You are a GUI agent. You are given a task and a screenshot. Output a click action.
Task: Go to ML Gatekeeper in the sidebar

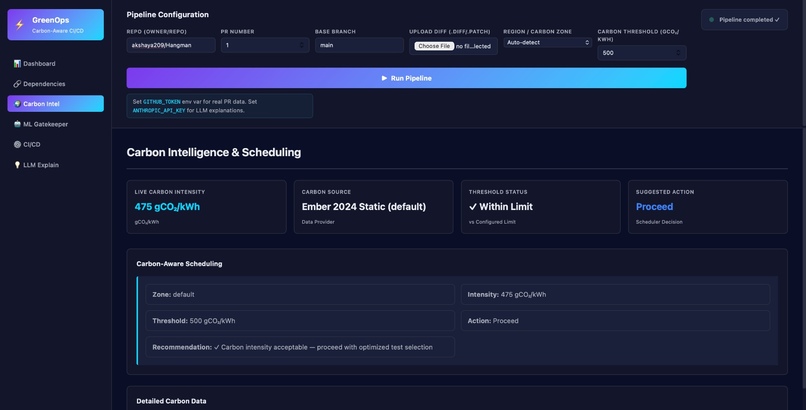click(56, 124)
